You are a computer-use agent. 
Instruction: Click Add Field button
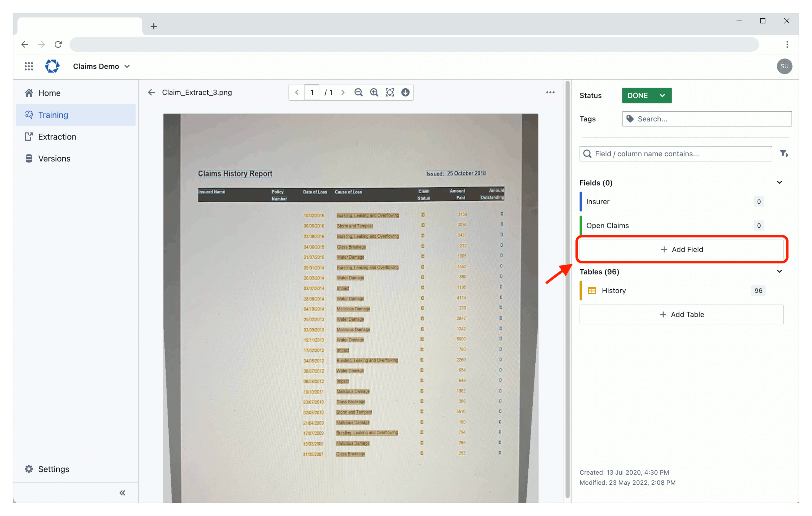point(682,249)
